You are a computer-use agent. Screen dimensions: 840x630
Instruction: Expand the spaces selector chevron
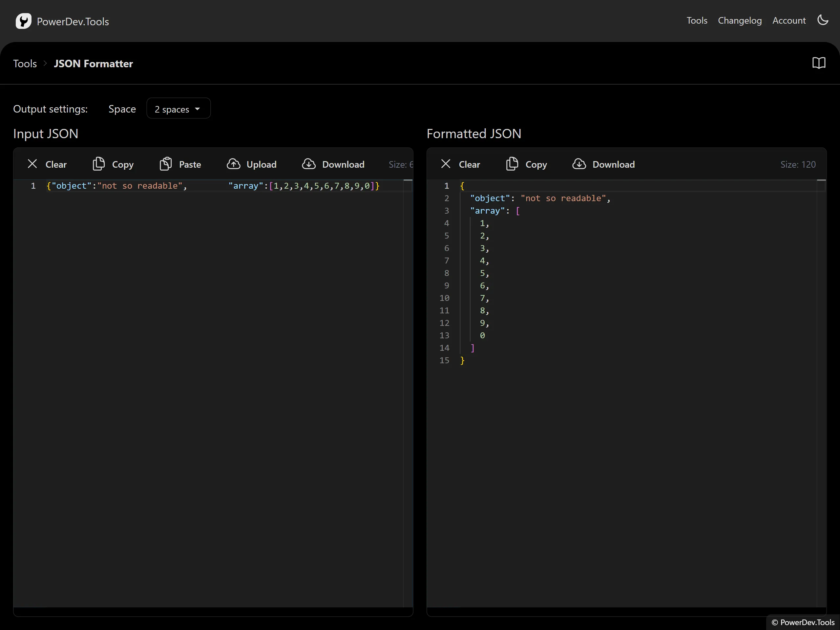point(198,109)
